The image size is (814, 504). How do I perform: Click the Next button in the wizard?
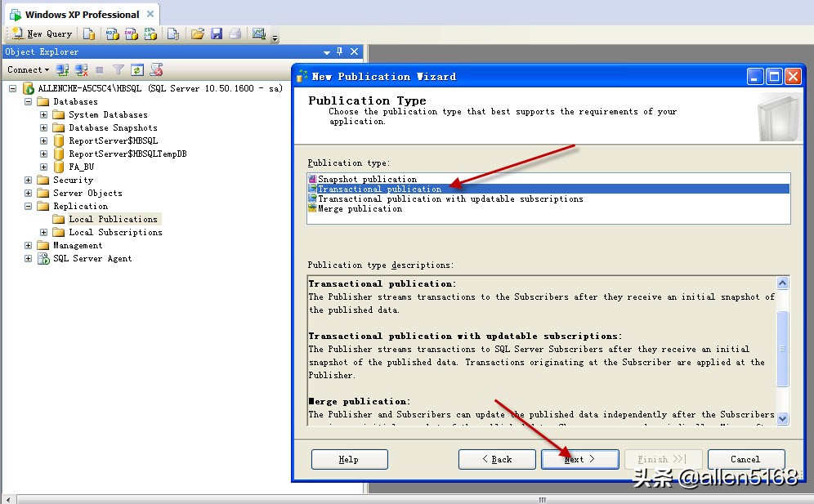click(579, 459)
